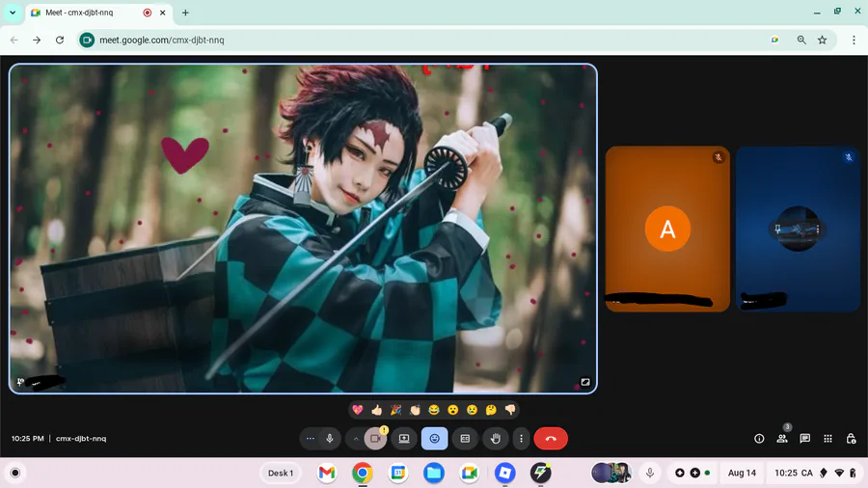Send the thumbs up reaction
The image size is (868, 488).
[x=376, y=410]
